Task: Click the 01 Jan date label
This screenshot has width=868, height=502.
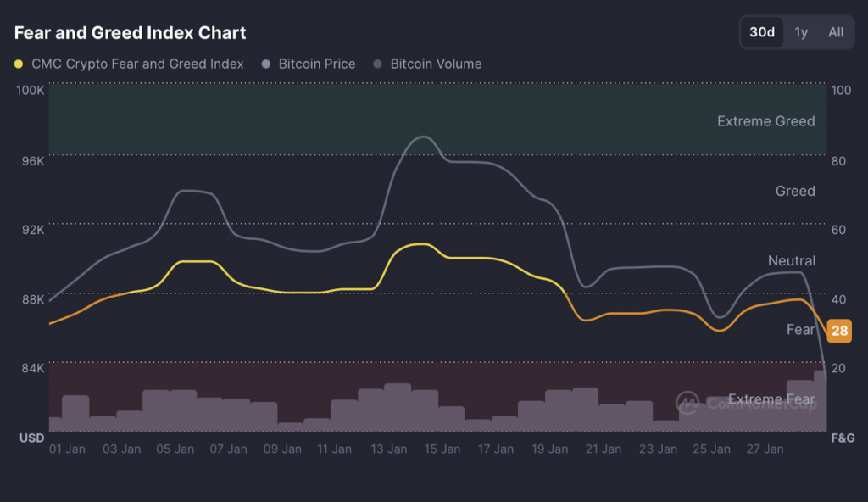Action: (x=67, y=449)
